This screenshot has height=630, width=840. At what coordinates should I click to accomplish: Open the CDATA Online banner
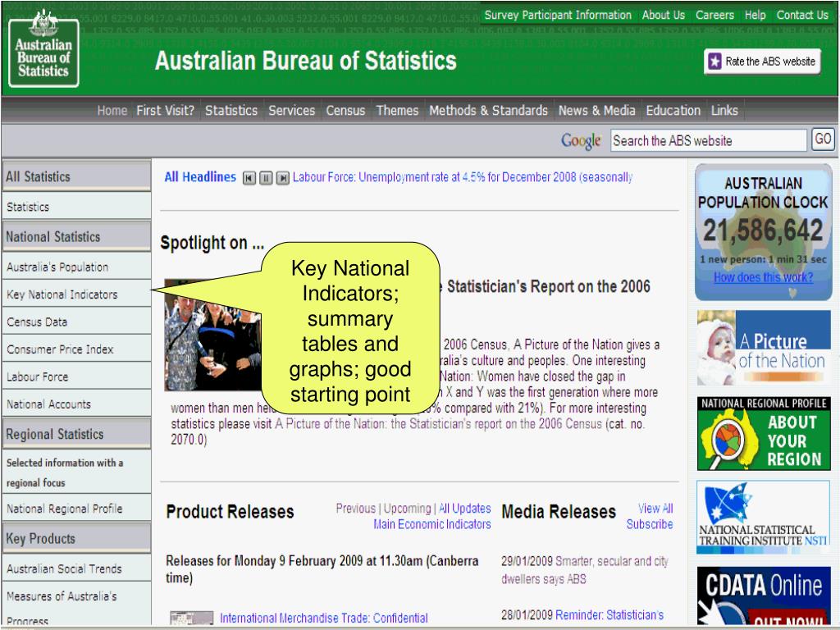point(764,596)
